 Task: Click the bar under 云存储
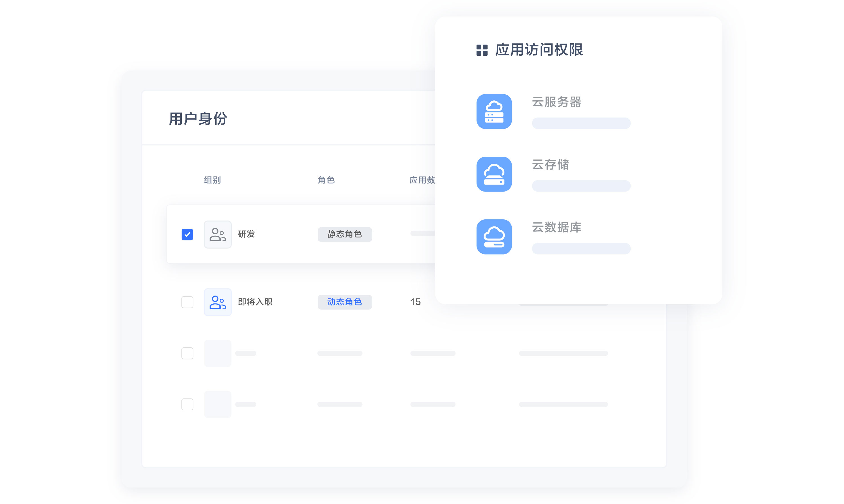[581, 186]
